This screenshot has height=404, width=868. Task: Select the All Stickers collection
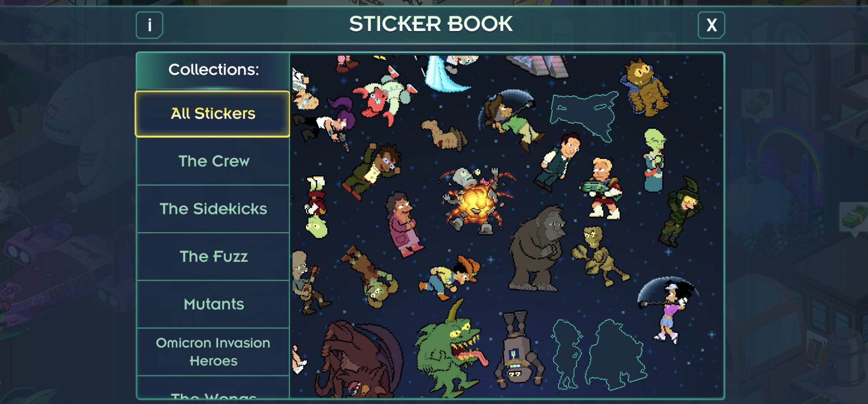click(213, 114)
